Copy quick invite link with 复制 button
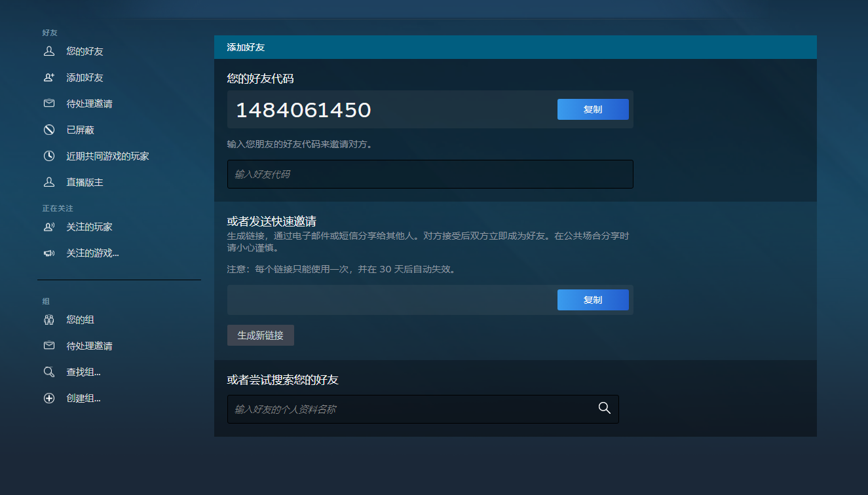The height and width of the screenshot is (495, 868). coord(593,300)
